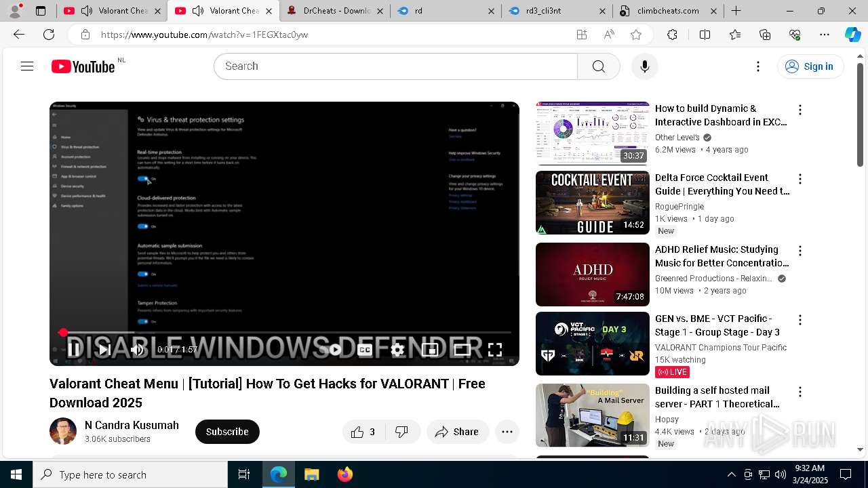Open Windows Start menu
Viewport: 868px width, 488px height.
point(16,474)
